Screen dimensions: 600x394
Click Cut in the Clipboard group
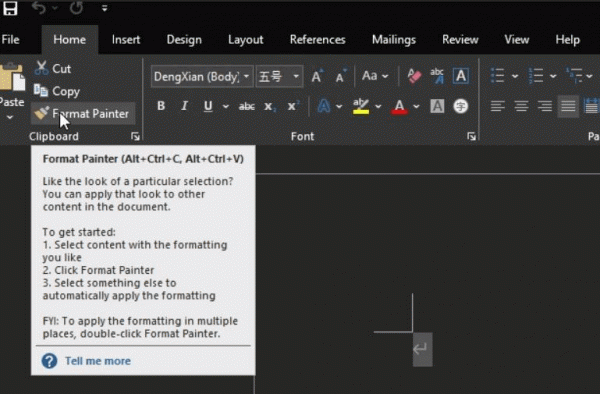(x=52, y=68)
